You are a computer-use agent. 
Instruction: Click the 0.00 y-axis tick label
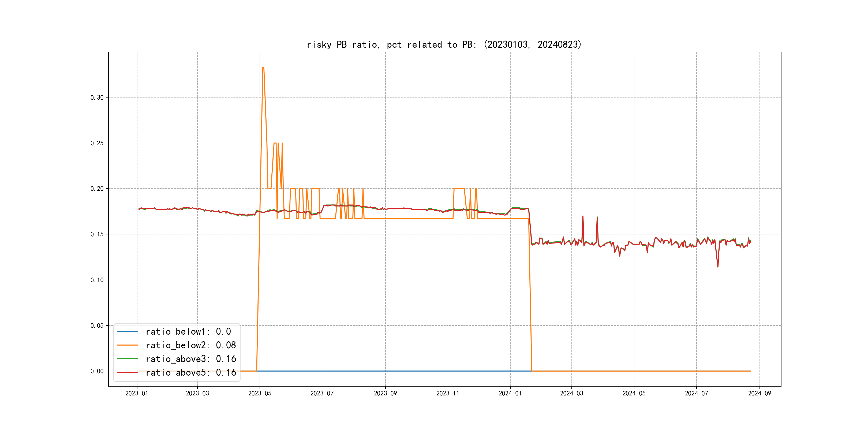97,371
